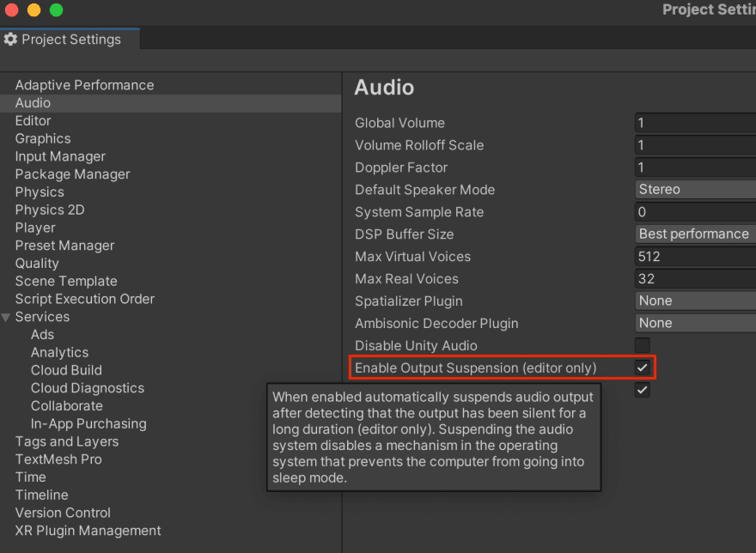Click the Spatializer Plugin label
Image resolution: width=756 pixels, height=553 pixels.
click(x=408, y=301)
